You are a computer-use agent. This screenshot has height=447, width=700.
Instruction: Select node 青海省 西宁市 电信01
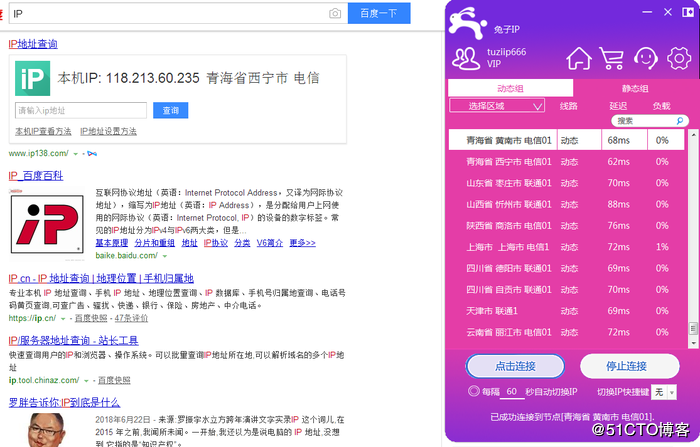[566, 162]
